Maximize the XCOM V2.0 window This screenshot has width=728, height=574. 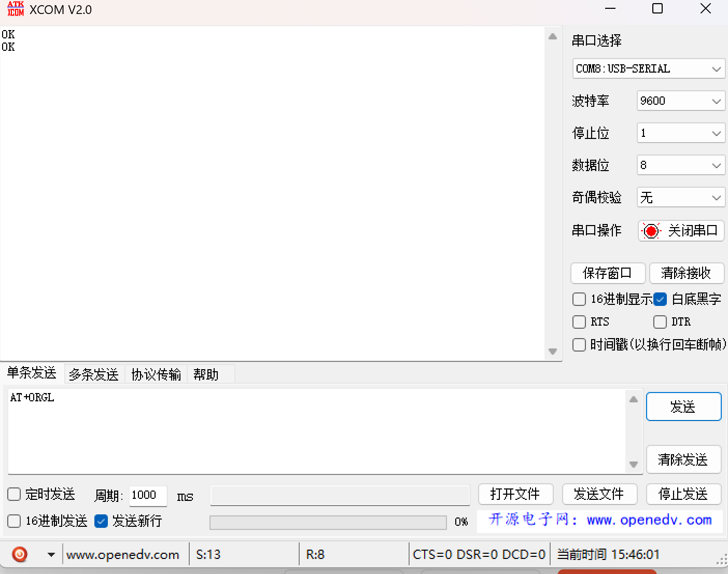click(x=657, y=9)
